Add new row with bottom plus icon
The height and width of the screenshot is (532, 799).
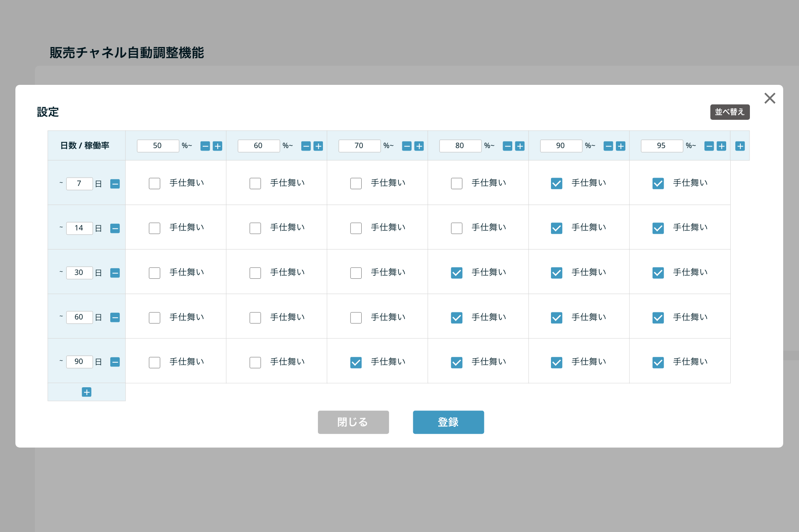click(x=87, y=392)
